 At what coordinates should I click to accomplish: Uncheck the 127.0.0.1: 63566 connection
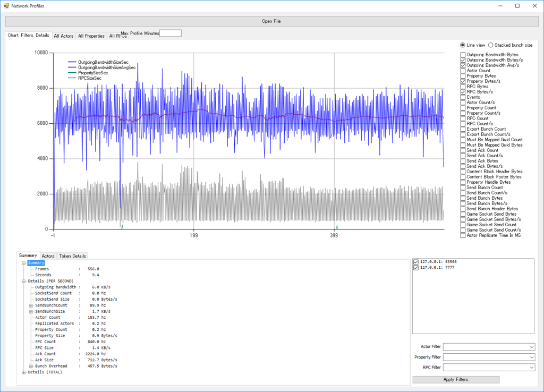416,262
